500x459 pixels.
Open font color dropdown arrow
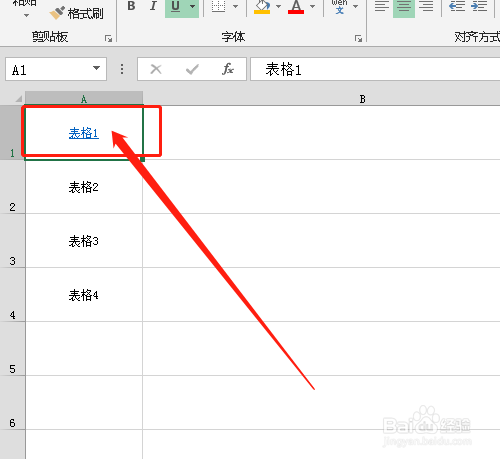point(312,7)
